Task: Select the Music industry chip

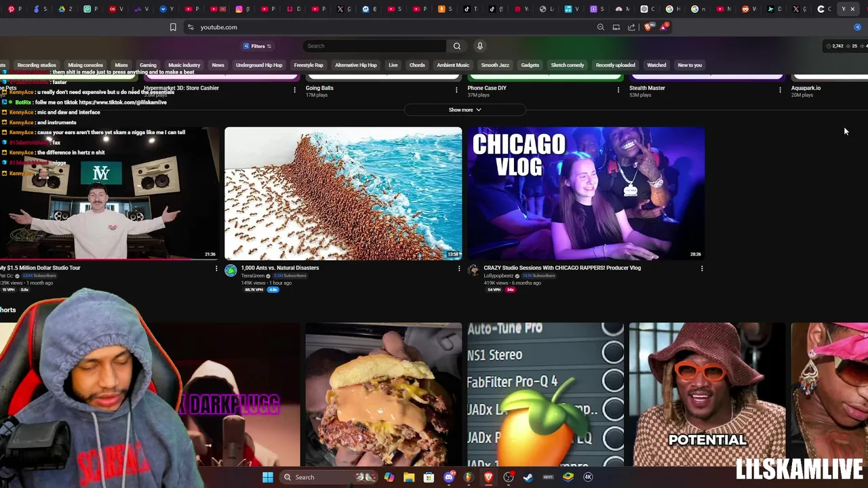Action: tap(184, 65)
